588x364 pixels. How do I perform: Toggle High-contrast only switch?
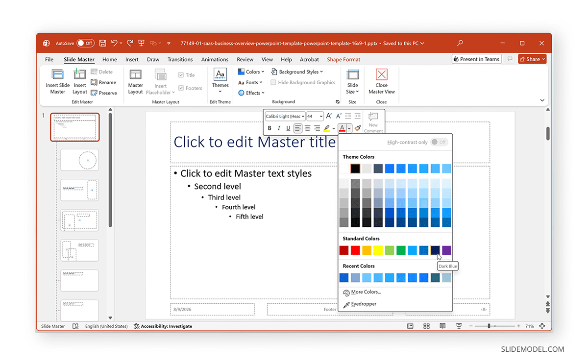click(439, 142)
